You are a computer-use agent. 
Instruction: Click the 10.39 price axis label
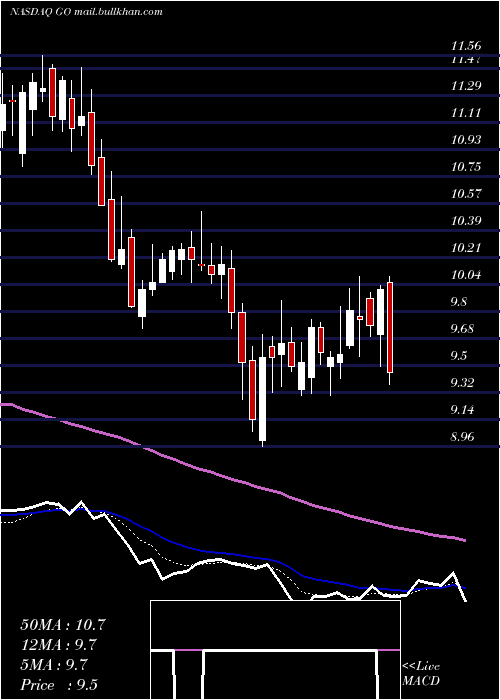click(x=466, y=221)
